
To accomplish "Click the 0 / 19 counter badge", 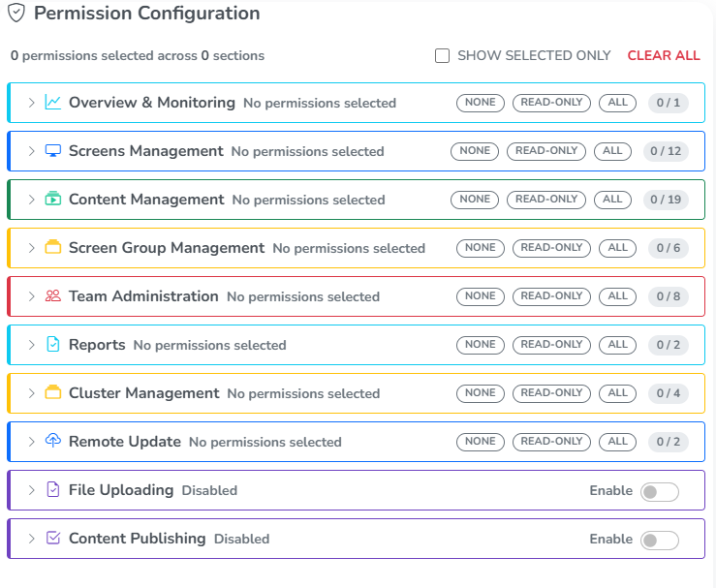I will coord(666,200).
